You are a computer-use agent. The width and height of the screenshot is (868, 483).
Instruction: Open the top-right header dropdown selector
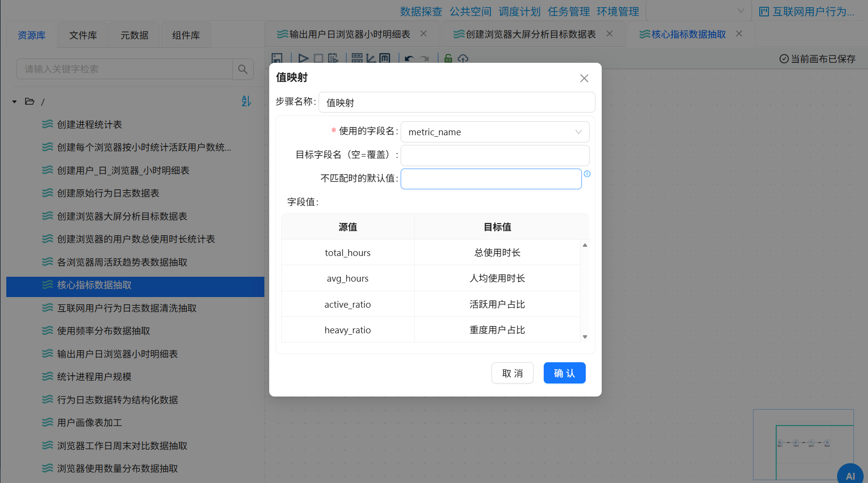(x=698, y=11)
